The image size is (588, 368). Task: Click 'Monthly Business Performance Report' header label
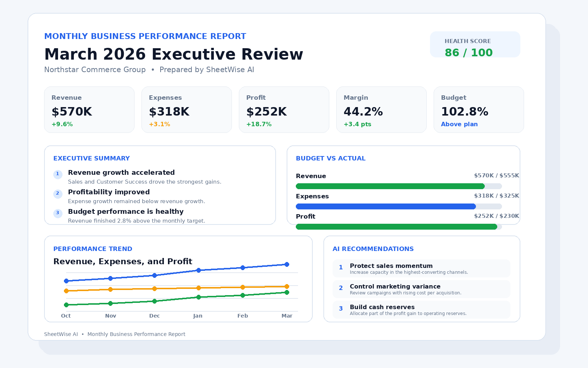pyautogui.click(x=145, y=36)
